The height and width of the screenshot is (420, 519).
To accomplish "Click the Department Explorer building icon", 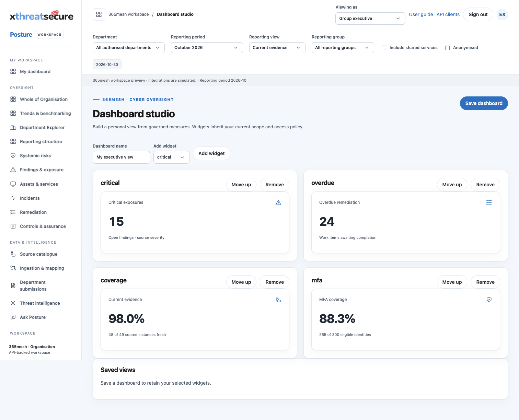I will click(x=13, y=127).
